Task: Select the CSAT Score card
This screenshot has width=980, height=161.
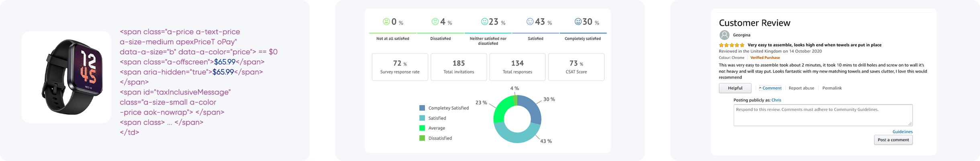Action: (576, 67)
